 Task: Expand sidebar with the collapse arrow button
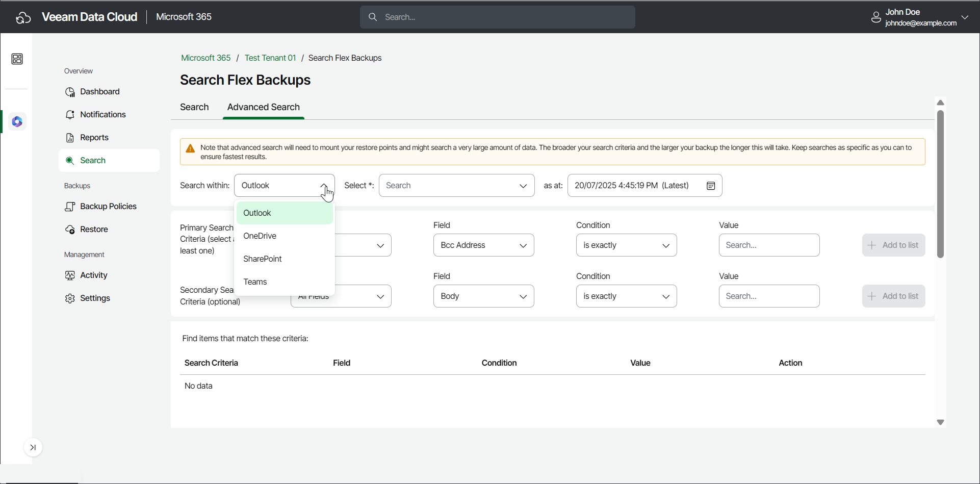(33, 448)
